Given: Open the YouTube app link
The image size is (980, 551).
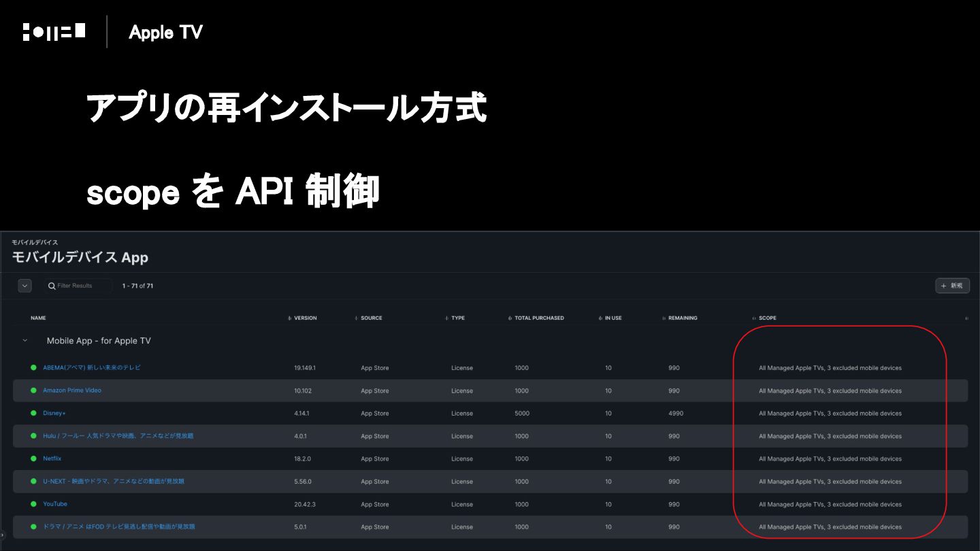Looking at the screenshot, I should [55, 504].
